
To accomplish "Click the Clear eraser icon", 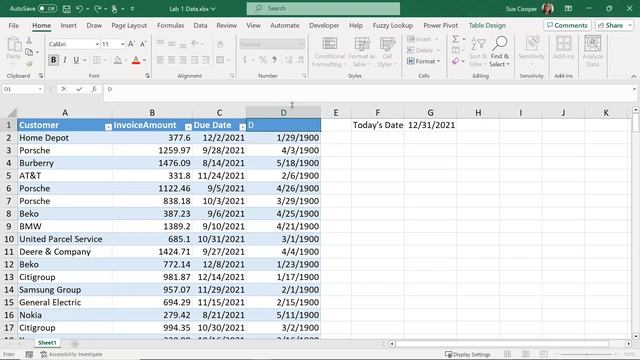I will (456, 61).
